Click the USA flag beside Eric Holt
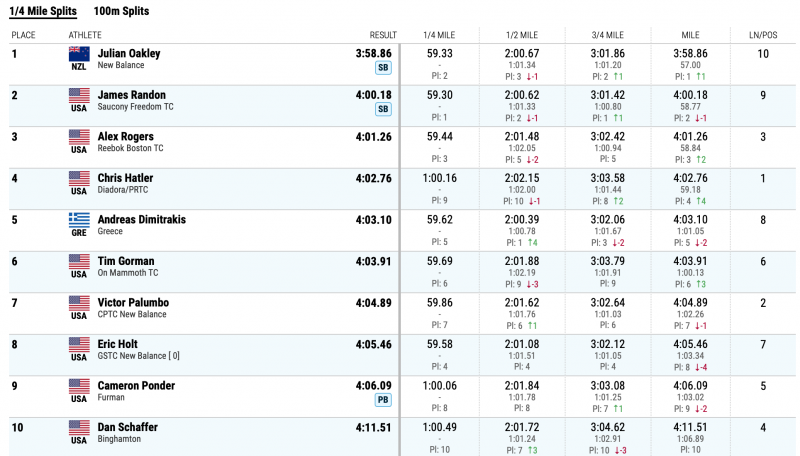 (x=79, y=345)
